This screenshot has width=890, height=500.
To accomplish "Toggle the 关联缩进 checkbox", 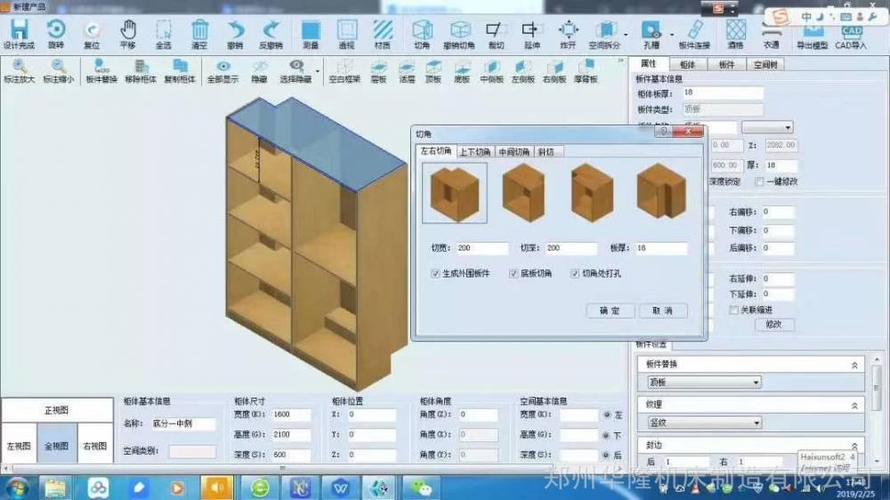I will (733, 310).
